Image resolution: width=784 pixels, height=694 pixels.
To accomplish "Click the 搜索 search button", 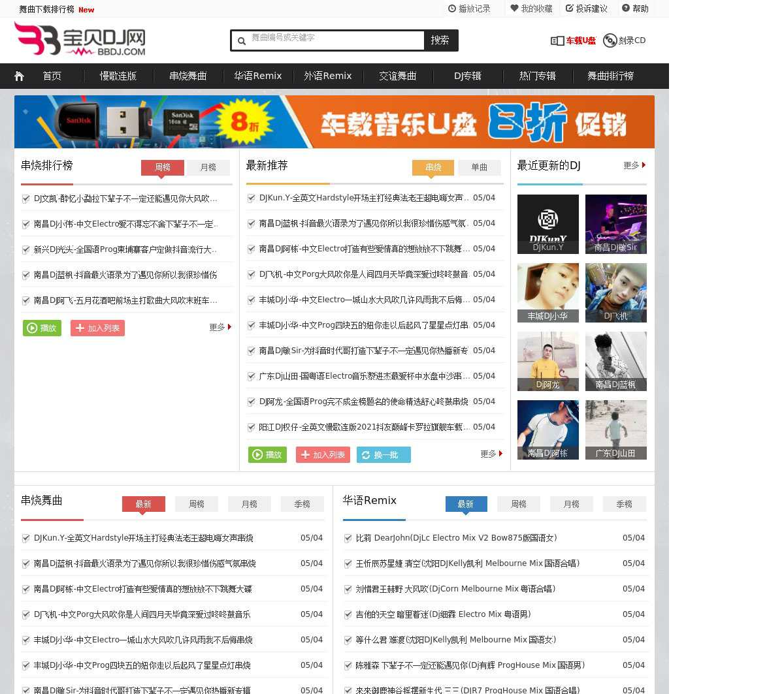I will 440,40.
